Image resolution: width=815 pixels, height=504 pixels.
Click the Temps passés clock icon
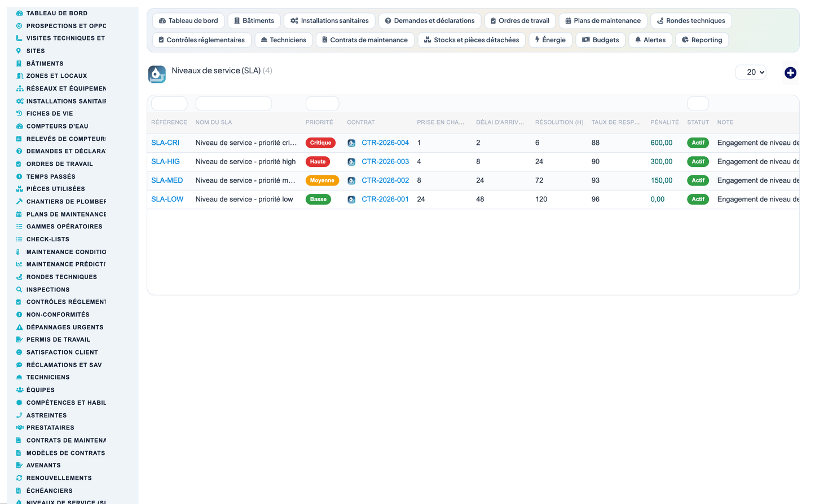19,176
